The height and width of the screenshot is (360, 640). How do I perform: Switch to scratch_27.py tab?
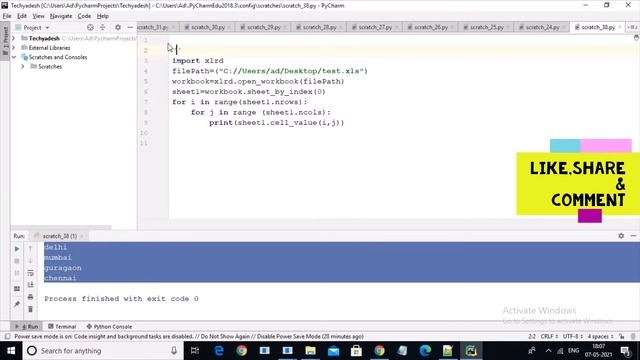click(x=375, y=27)
